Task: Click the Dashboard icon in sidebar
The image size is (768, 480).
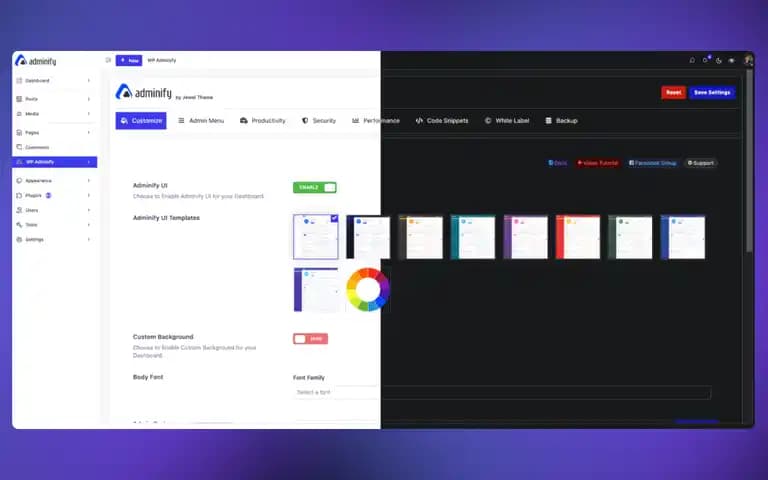Action: point(19,80)
